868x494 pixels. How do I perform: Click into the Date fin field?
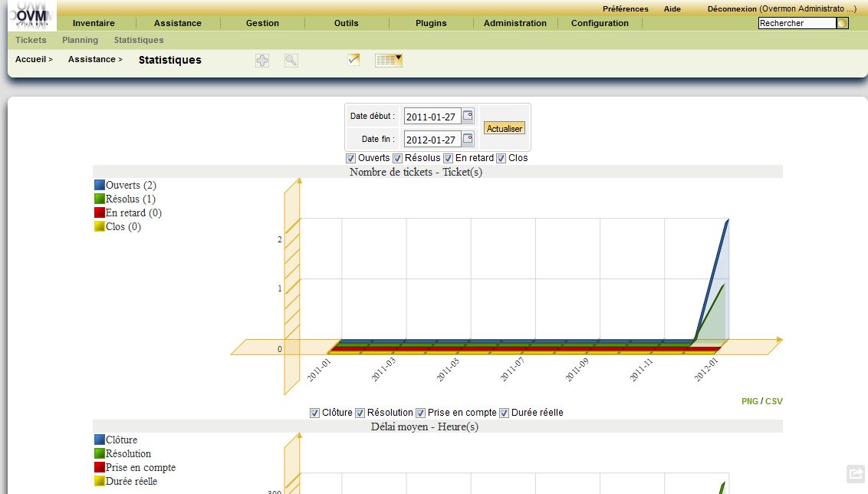[432, 139]
